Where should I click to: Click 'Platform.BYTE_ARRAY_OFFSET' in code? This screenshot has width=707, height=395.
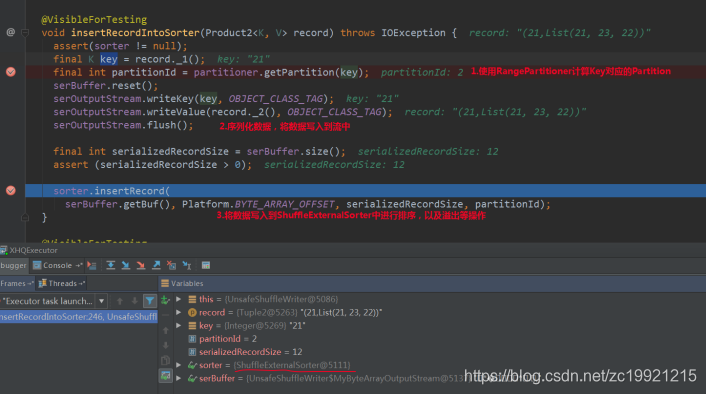(258, 204)
